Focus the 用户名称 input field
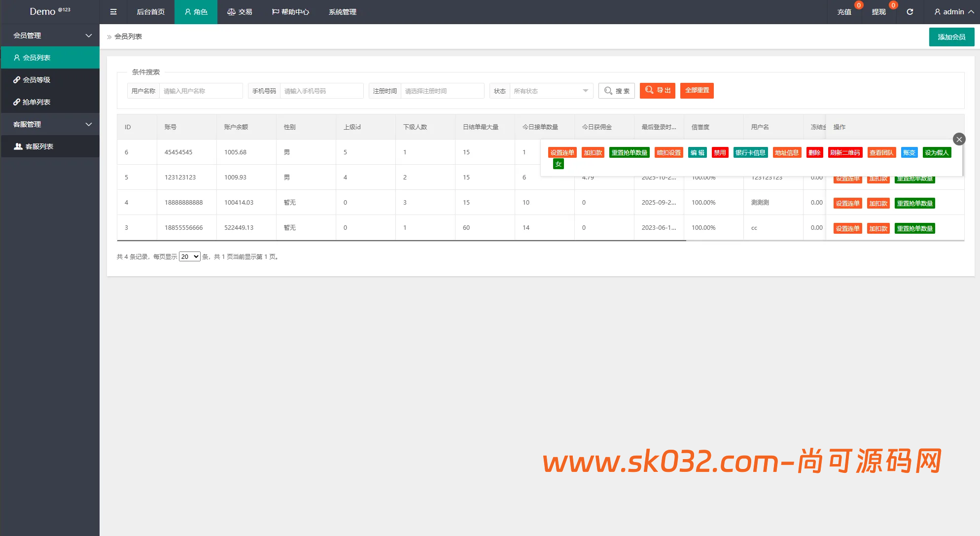 201,91
